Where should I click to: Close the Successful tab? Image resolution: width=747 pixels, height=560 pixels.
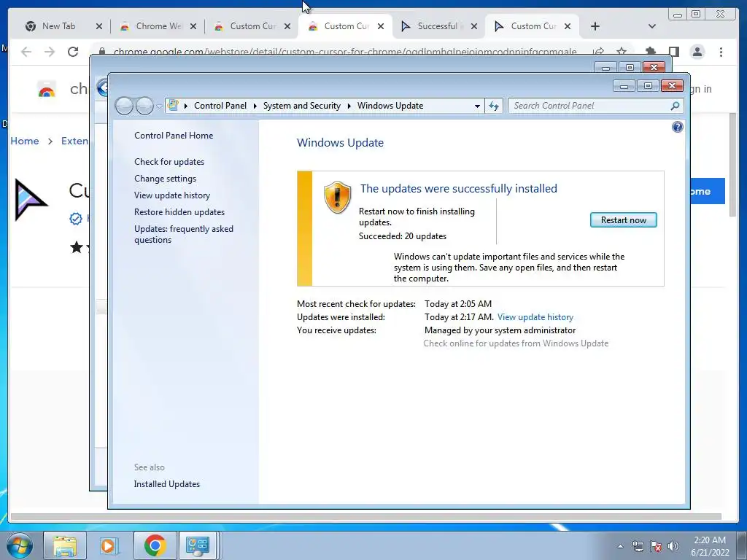474,26
